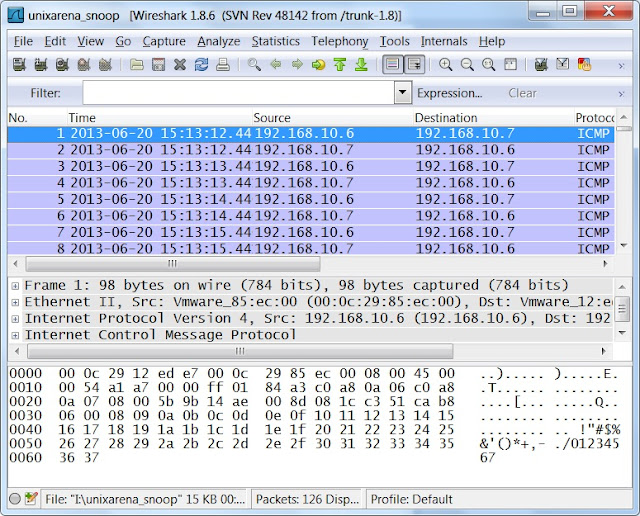Toggle auto scroll in live capture
This screenshot has width=640, height=516.
[x=414, y=64]
